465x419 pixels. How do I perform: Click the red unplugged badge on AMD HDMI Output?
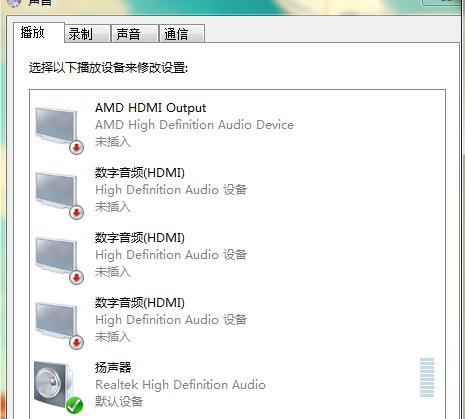click(77, 148)
